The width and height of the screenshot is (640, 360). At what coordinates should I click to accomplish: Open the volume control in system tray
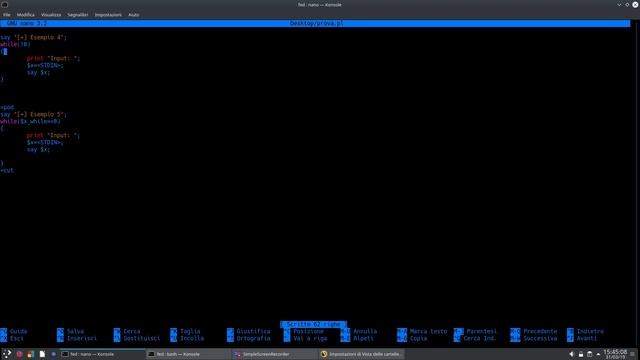pyautogui.click(x=571, y=354)
